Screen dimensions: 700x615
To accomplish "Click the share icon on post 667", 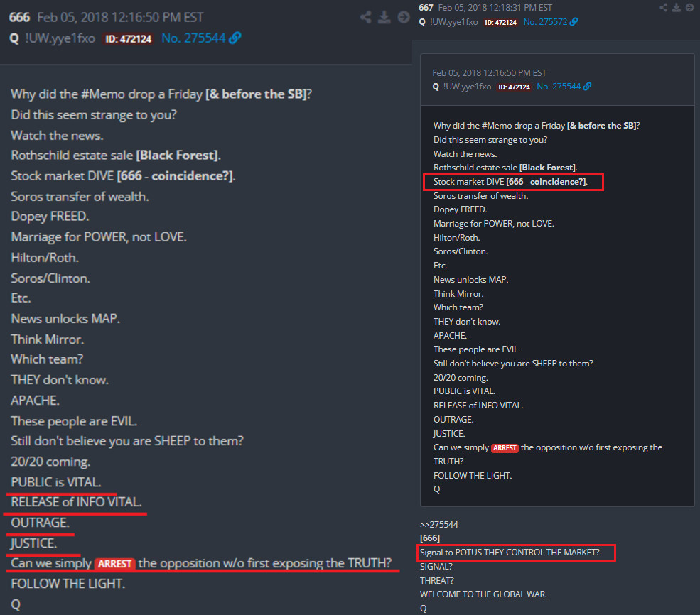I will pos(663,8).
